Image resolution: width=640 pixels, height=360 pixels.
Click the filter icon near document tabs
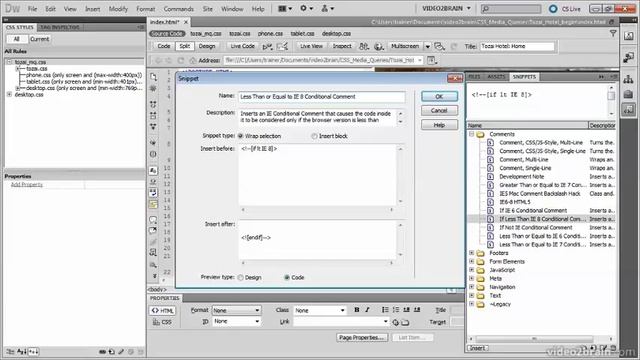pyautogui.click(x=613, y=33)
